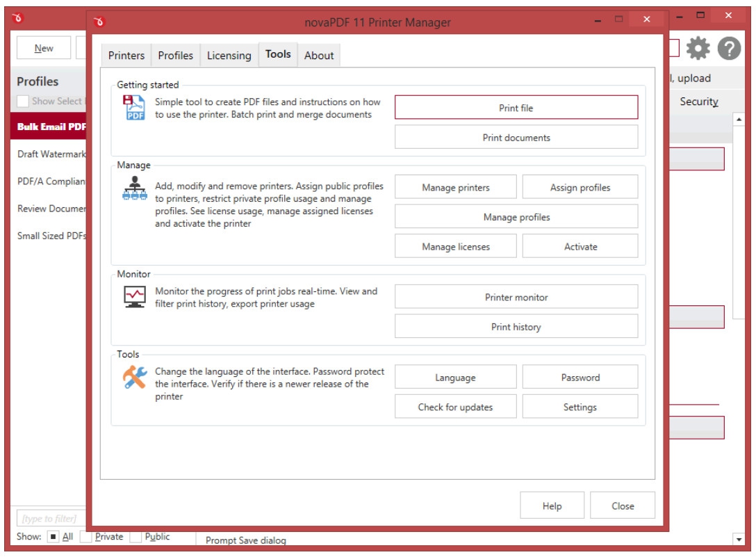Click novaPDF logo in Printer Manager title bar
The image size is (756, 557).
99,22
